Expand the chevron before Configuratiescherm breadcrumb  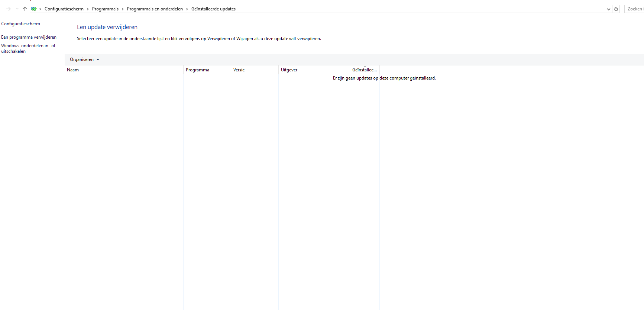(40, 9)
